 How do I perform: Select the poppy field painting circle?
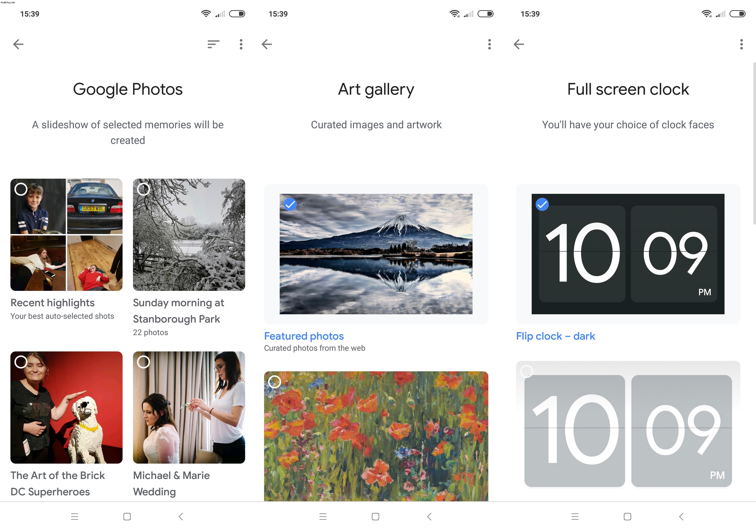click(x=274, y=382)
